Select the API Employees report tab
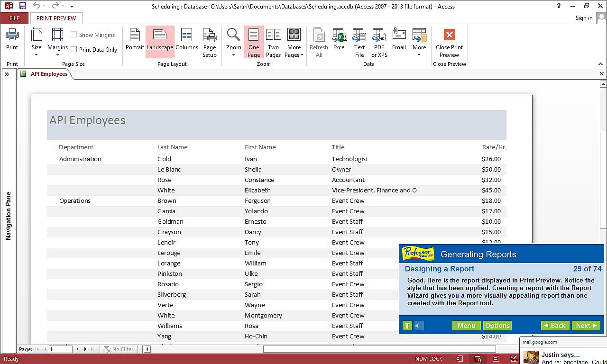 pyautogui.click(x=49, y=74)
